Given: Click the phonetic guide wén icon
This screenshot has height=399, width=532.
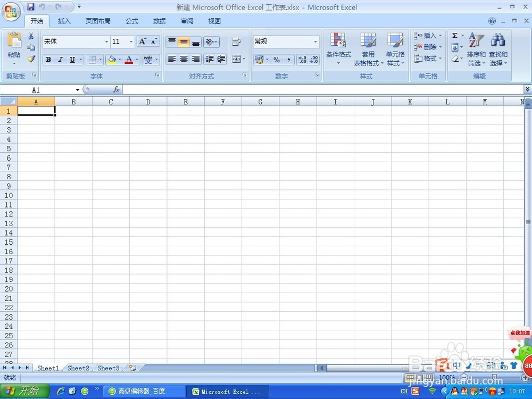Looking at the screenshot, I should [x=148, y=60].
